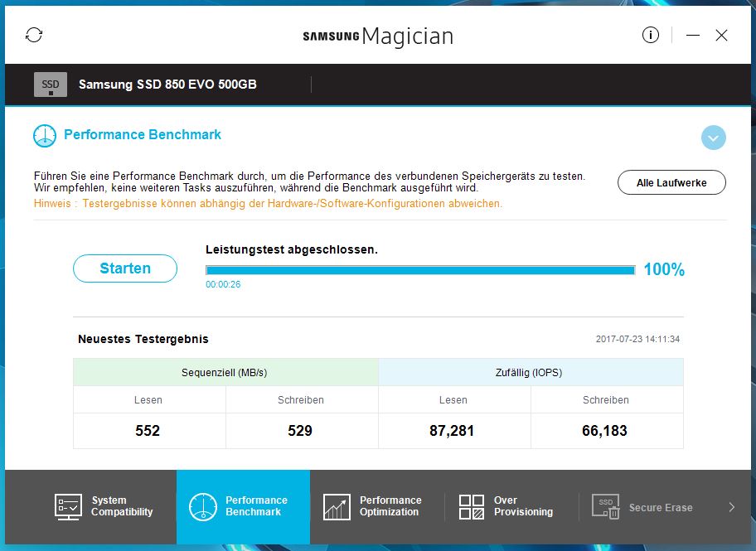Click the Performance Optimization chart icon
This screenshot has height=551, width=756.
[337, 507]
